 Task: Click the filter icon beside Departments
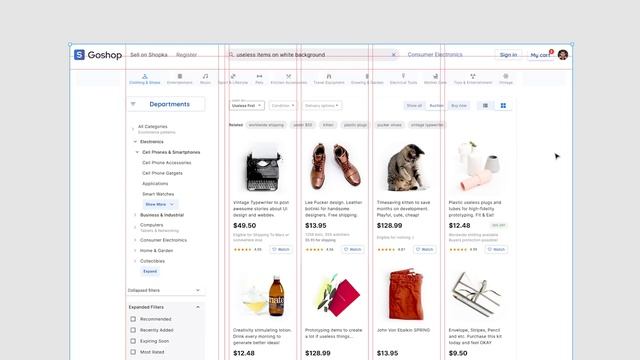[x=133, y=104]
